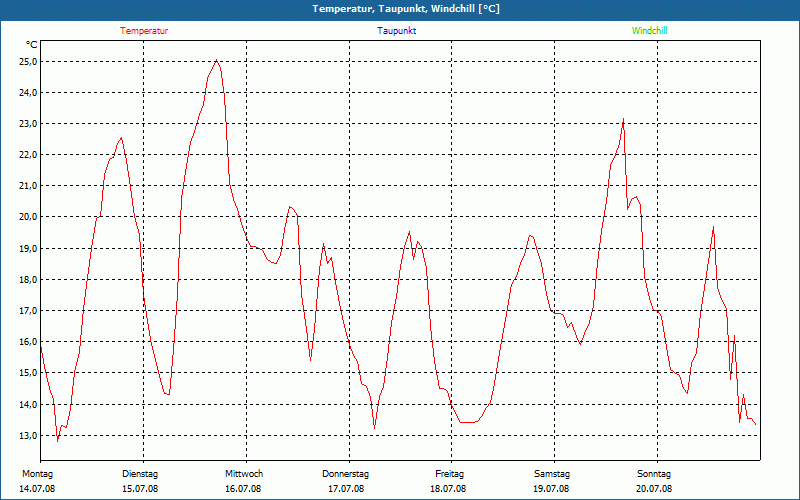Viewport: 800px width, 500px height.
Task: Click the 25°C peak on Tuesday's curve
Action: pyautogui.click(x=217, y=60)
